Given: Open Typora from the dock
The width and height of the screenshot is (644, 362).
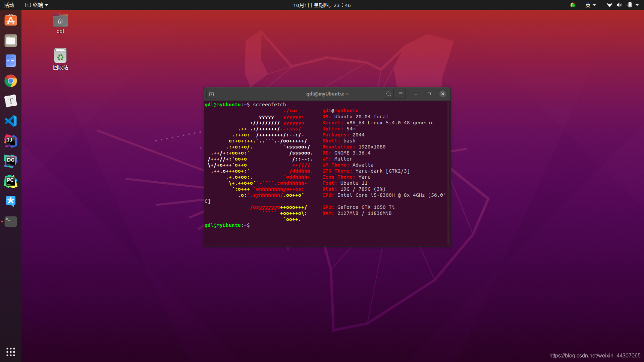Looking at the screenshot, I should [x=11, y=101].
